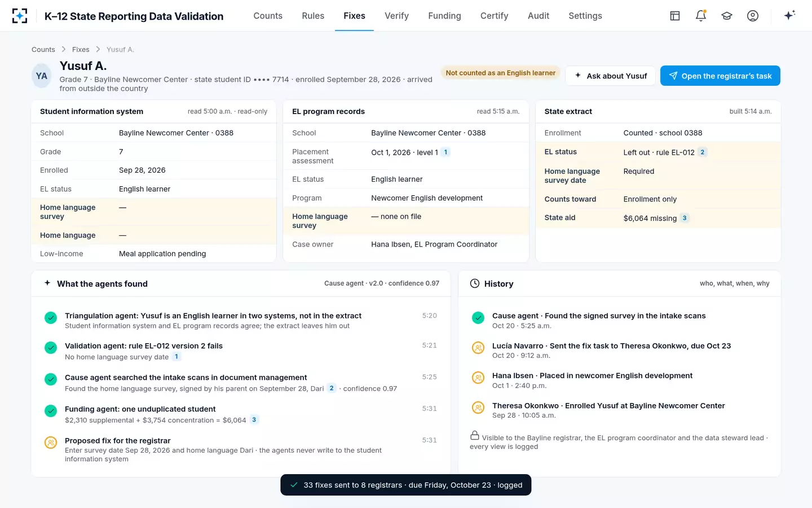Open the layout panel icon

[675, 16]
